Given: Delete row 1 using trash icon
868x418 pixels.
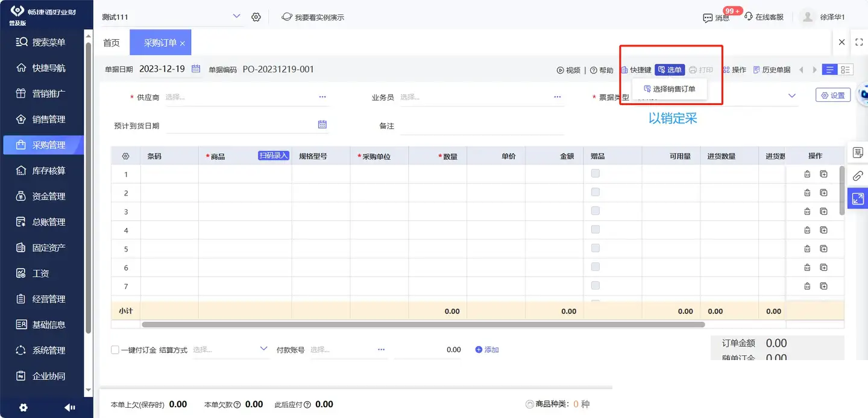Looking at the screenshot, I should (807, 174).
